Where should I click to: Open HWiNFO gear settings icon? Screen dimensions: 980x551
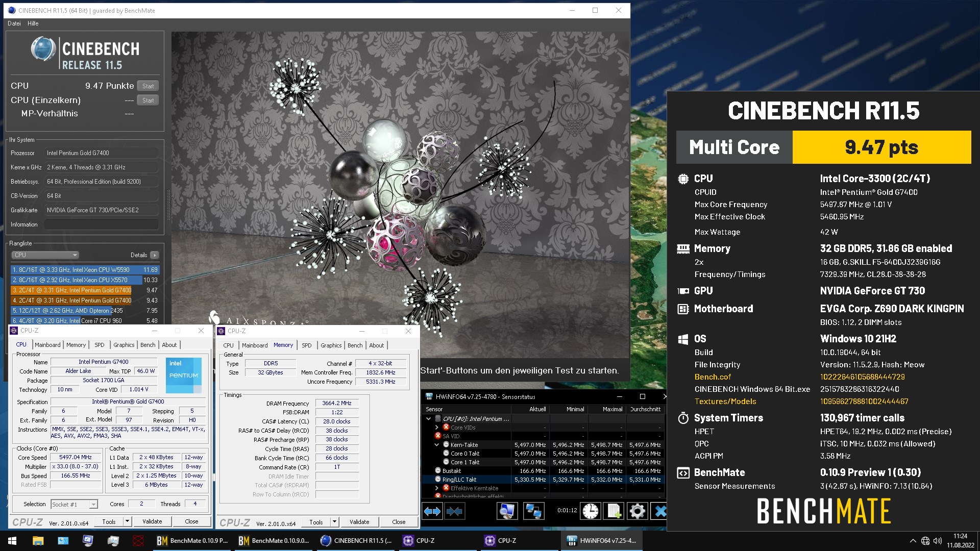(x=638, y=511)
